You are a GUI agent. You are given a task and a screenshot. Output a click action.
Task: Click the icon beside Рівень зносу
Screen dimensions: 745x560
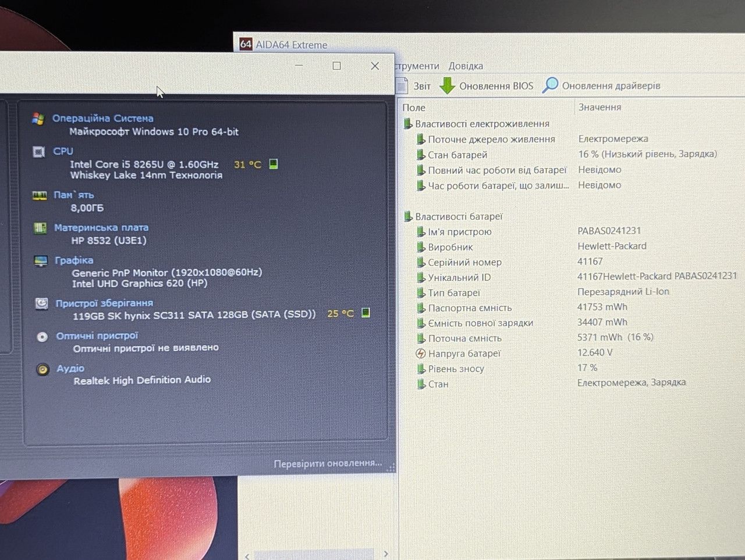coord(421,369)
